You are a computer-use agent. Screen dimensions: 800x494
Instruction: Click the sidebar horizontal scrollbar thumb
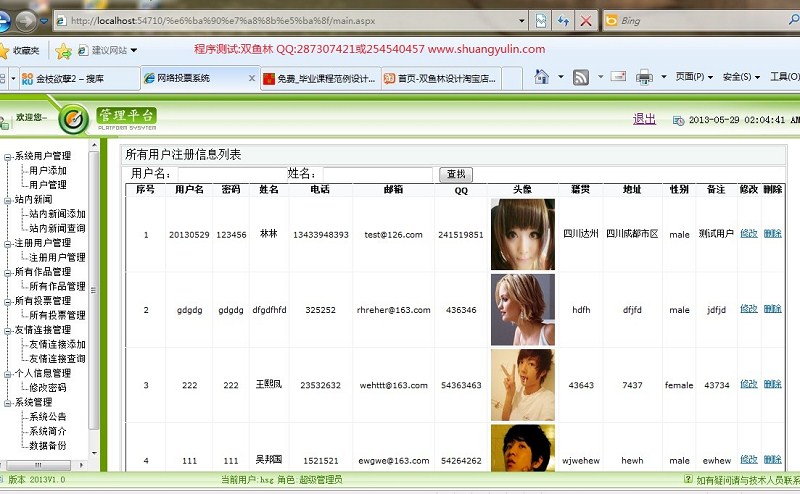pos(38,465)
